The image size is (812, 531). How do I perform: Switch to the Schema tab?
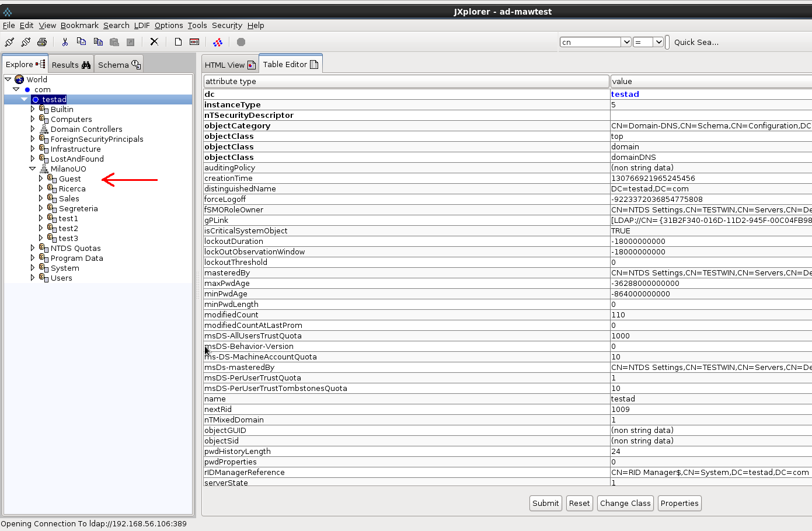119,65
